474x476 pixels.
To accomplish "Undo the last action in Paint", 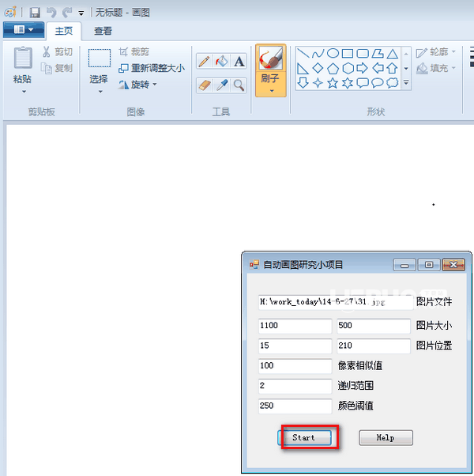I will 51,13.
